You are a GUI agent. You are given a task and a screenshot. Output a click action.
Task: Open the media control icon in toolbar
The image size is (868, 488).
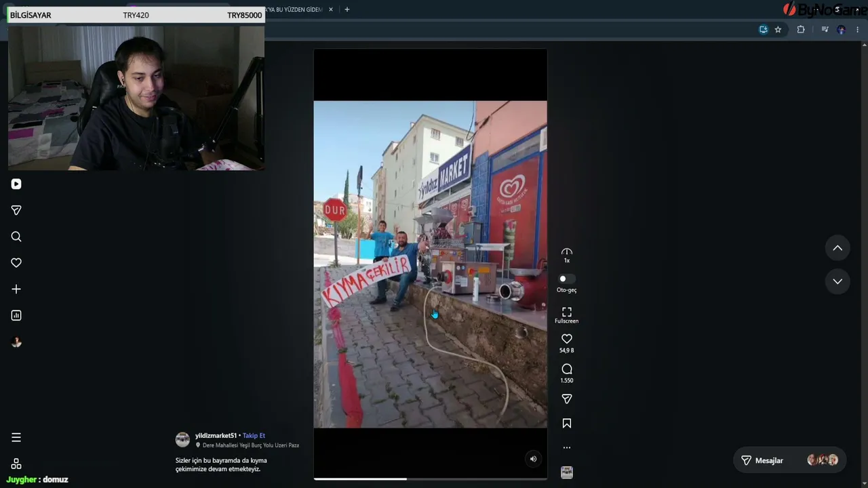point(825,30)
